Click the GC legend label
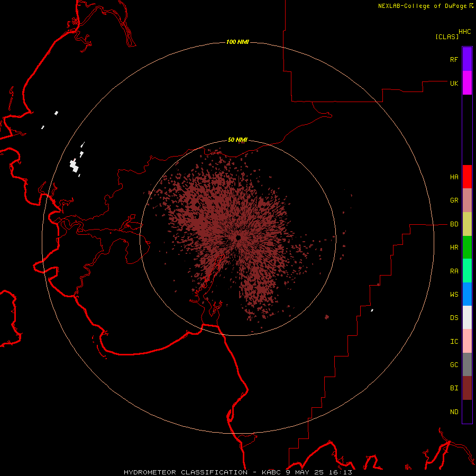476x476 pixels. (x=454, y=365)
